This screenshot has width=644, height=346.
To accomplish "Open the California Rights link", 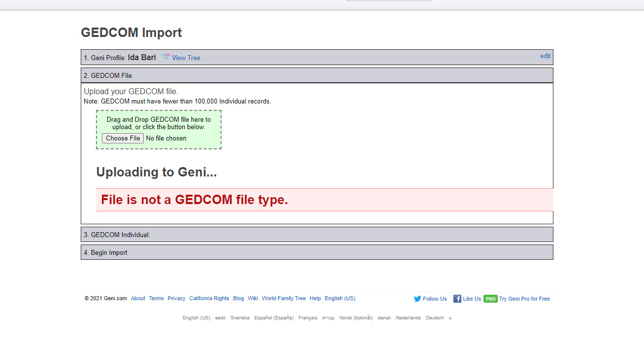I will coord(209,298).
